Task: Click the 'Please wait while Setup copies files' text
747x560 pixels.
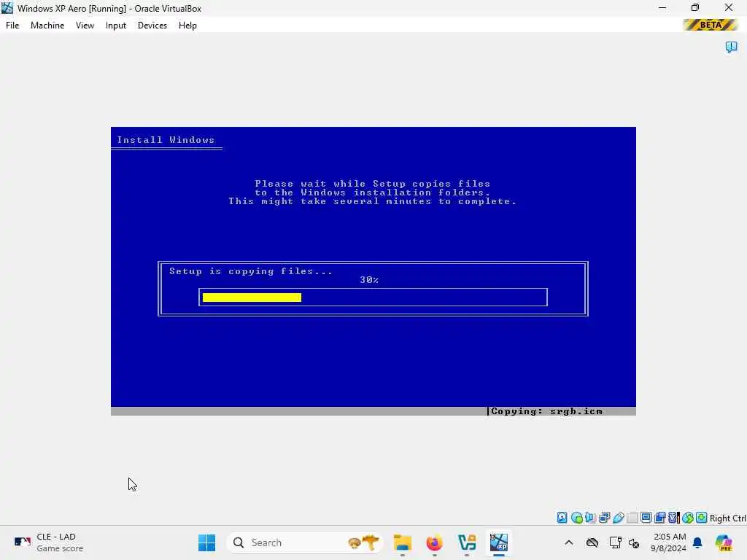Action: [x=372, y=183]
